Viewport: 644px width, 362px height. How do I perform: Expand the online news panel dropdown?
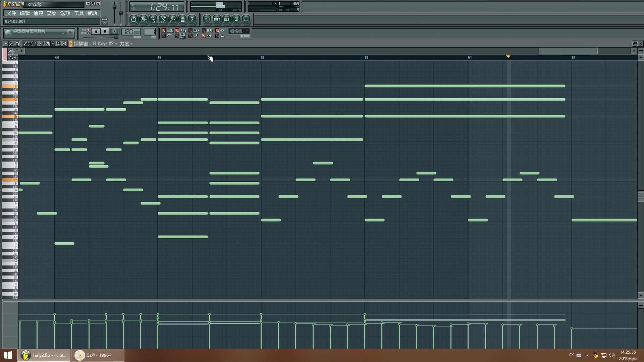(63, 33)
